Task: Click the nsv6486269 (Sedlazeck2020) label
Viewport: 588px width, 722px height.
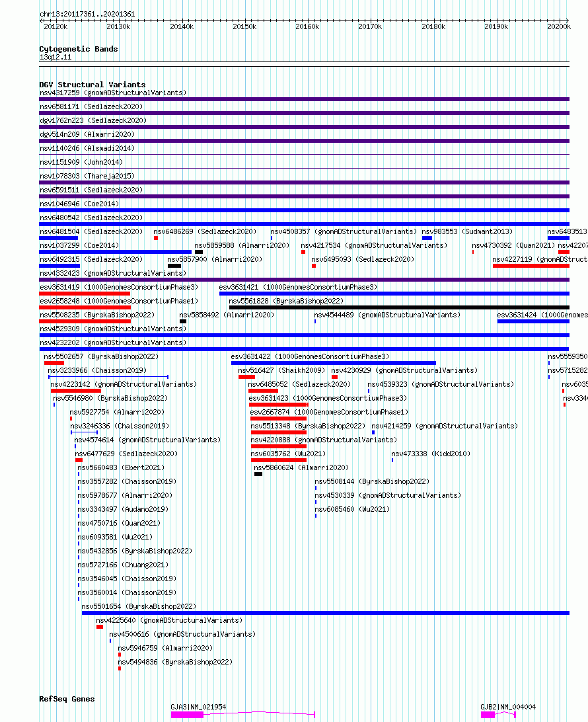Action: [205, 231]
